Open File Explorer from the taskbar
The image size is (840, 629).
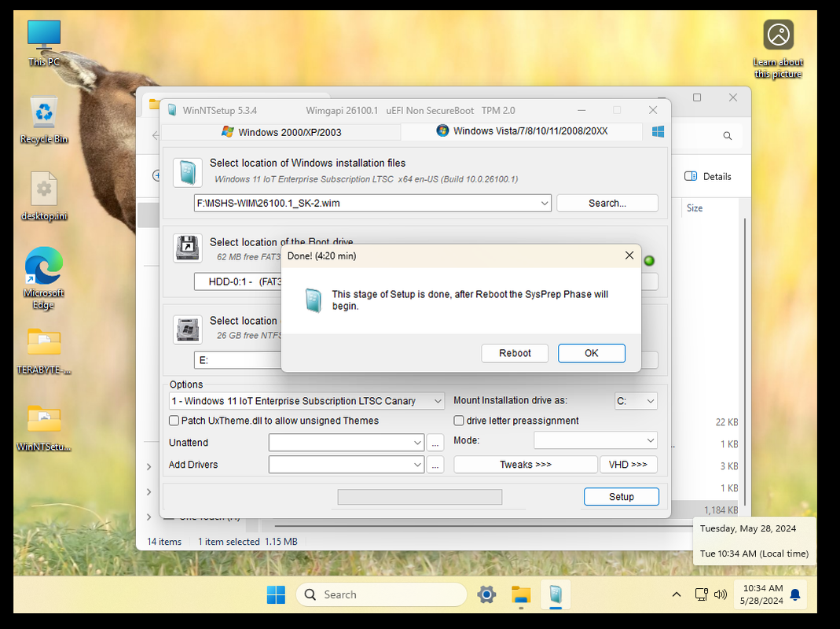(521, 594)
